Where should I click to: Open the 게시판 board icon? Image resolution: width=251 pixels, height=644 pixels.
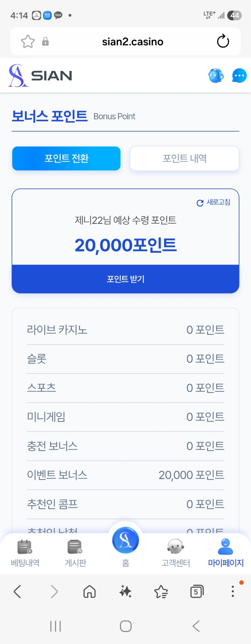75,547
